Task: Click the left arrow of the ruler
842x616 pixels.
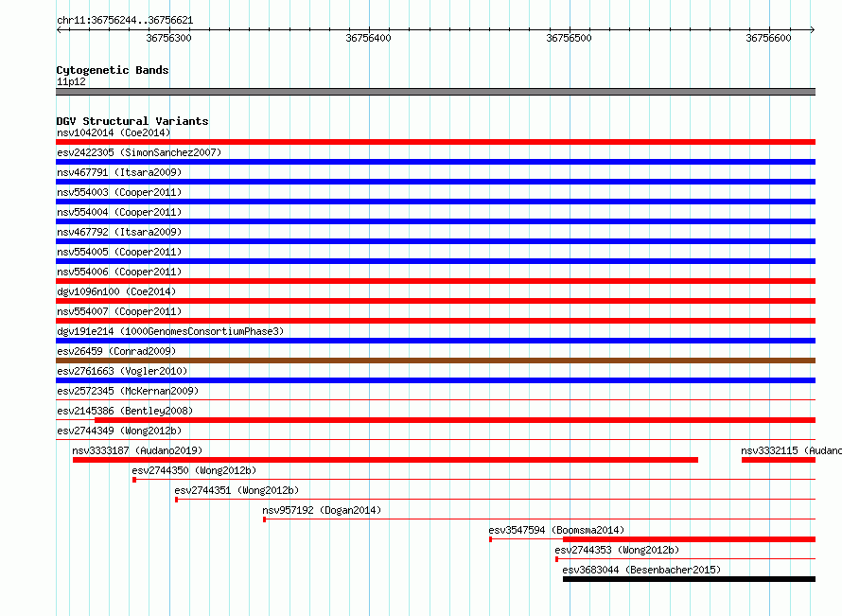Action: [59, 29]
